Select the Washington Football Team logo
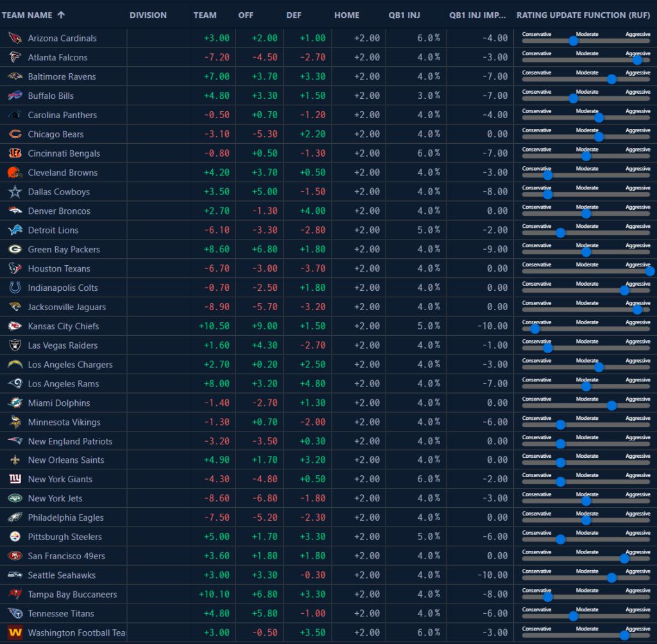Image resolution: width=657 pixels, height=644 pixels. 15,632
